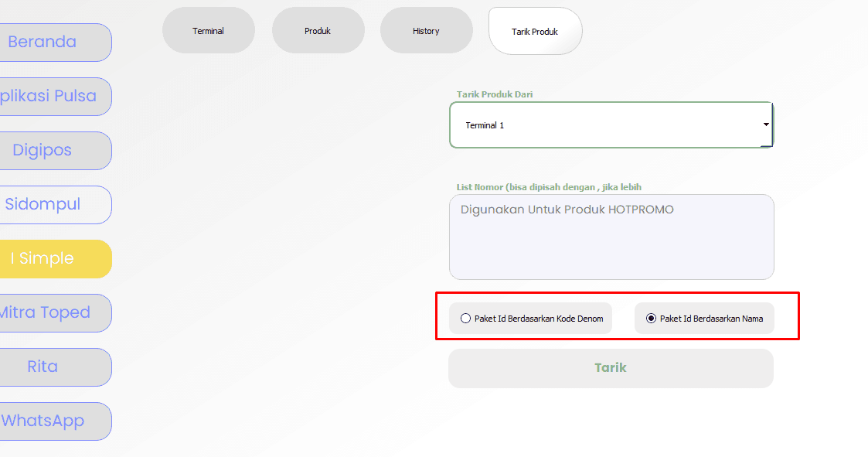Click the List Nomor field label
This screenshot has width=868, height=457.
click(549, 187)
